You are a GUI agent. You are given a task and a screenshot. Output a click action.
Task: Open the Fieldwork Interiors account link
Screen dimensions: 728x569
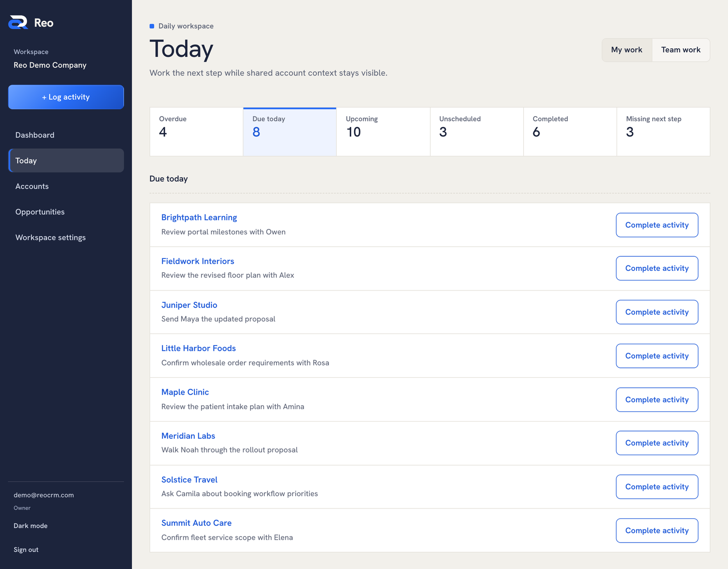(x=198, y=261)
